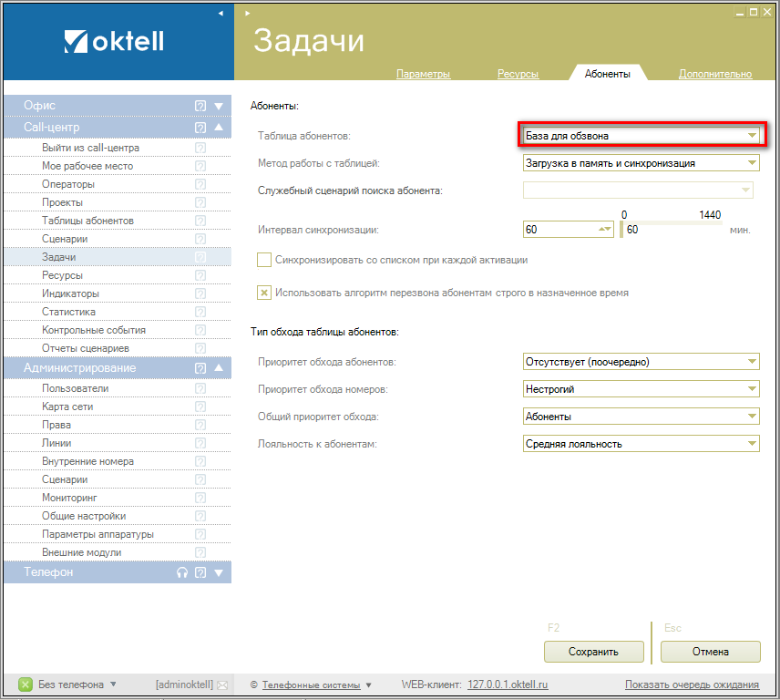Click help icon in Телефон header
780x700 pixels.
click(200, 572)
